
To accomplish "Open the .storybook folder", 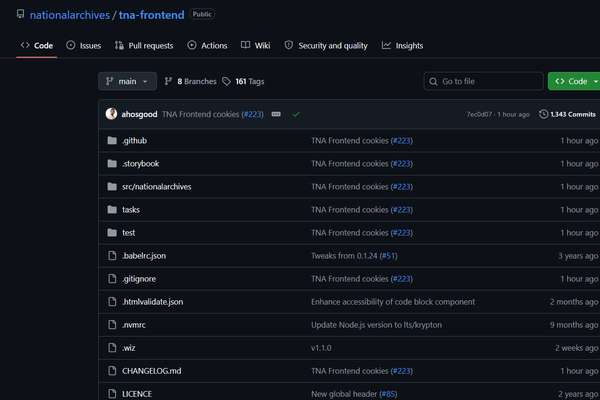I will point(140,163).
